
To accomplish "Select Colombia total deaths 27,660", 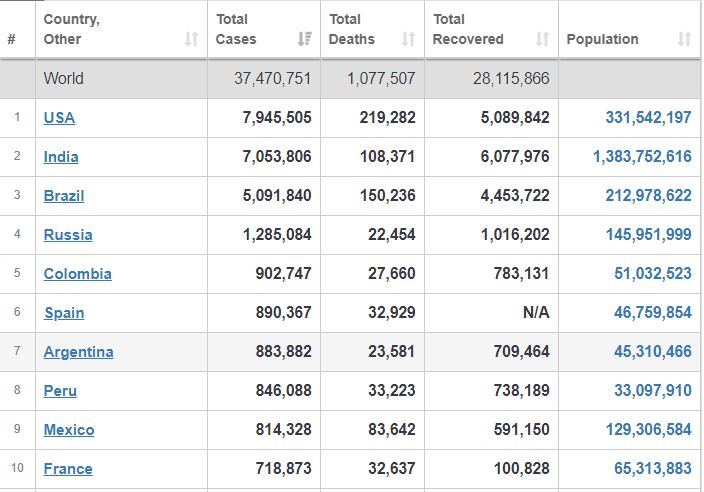I will click(392, 274).
